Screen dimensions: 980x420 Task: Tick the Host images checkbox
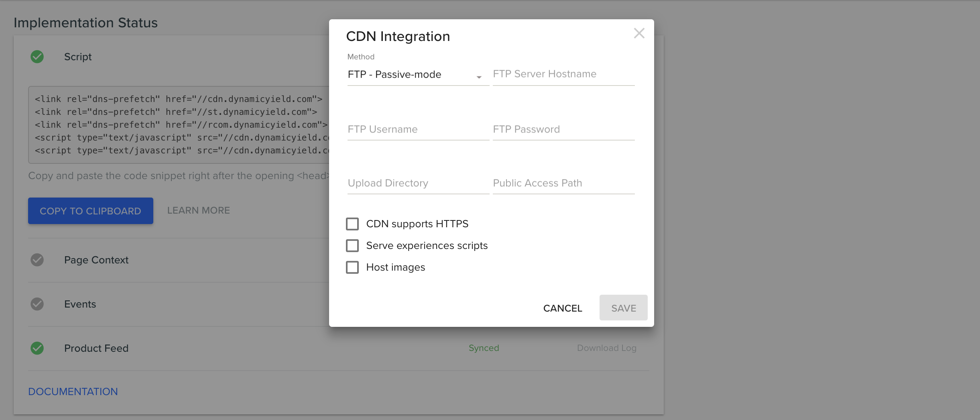click(x=352, y=267)
